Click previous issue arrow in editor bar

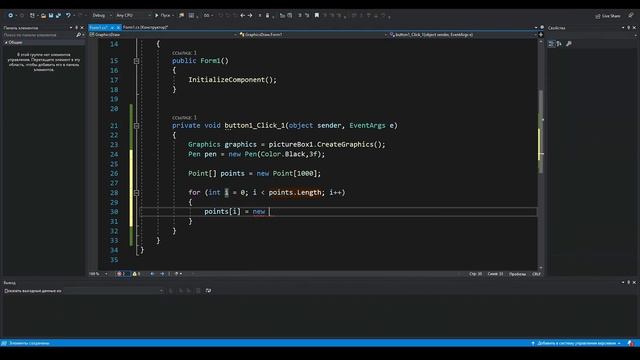153,274
